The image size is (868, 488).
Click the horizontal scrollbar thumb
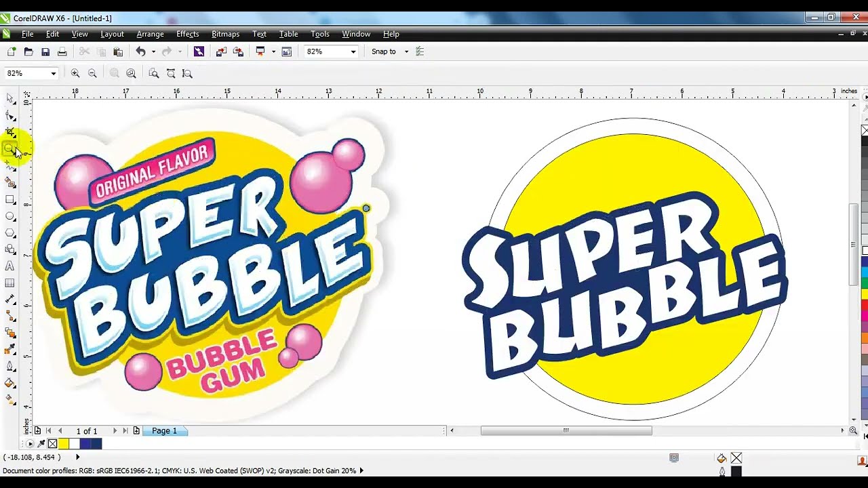566,430
